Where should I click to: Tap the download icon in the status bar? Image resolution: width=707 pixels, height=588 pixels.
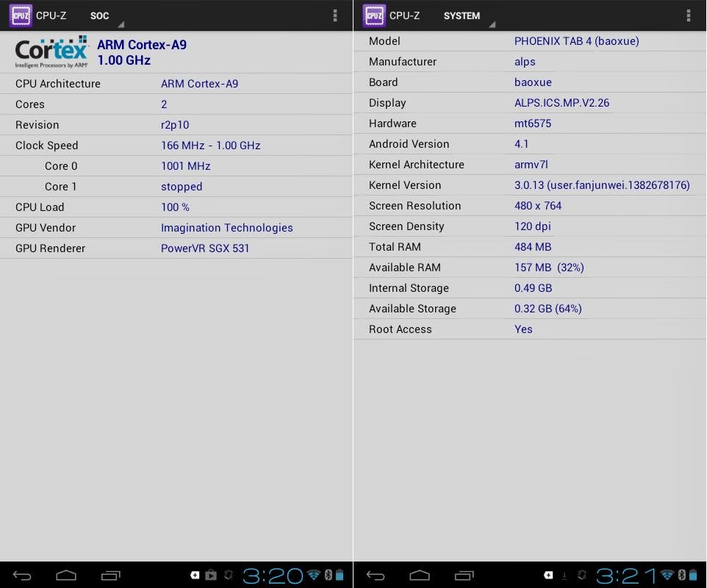(564, 575)
